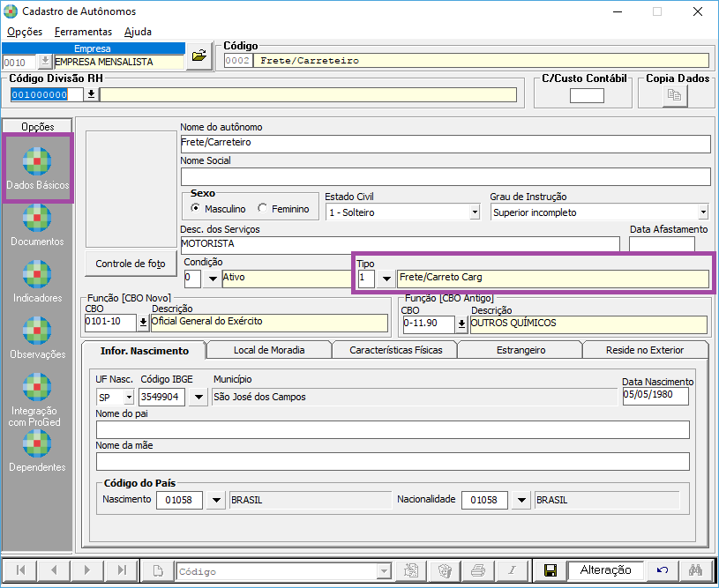Open the Observações sidebar option
The image size is (719, 588).
tap(37, 338)
